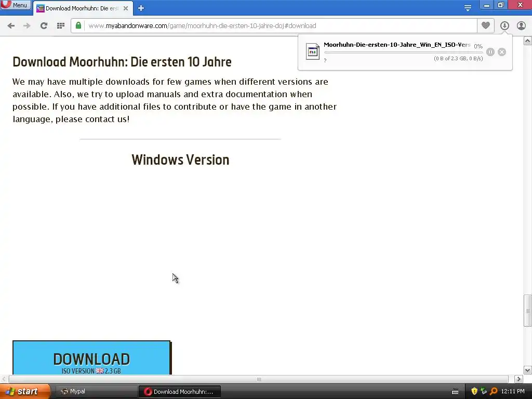The height and width of the screenshot is (399, 532).
Task: Go back to previous page
Action: pos(11,26)
